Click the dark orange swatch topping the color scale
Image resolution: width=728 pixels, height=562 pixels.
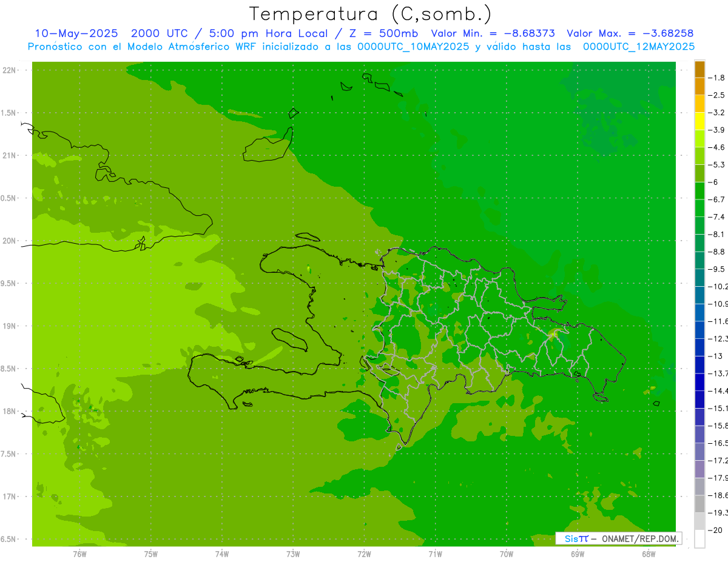(699, 69)
